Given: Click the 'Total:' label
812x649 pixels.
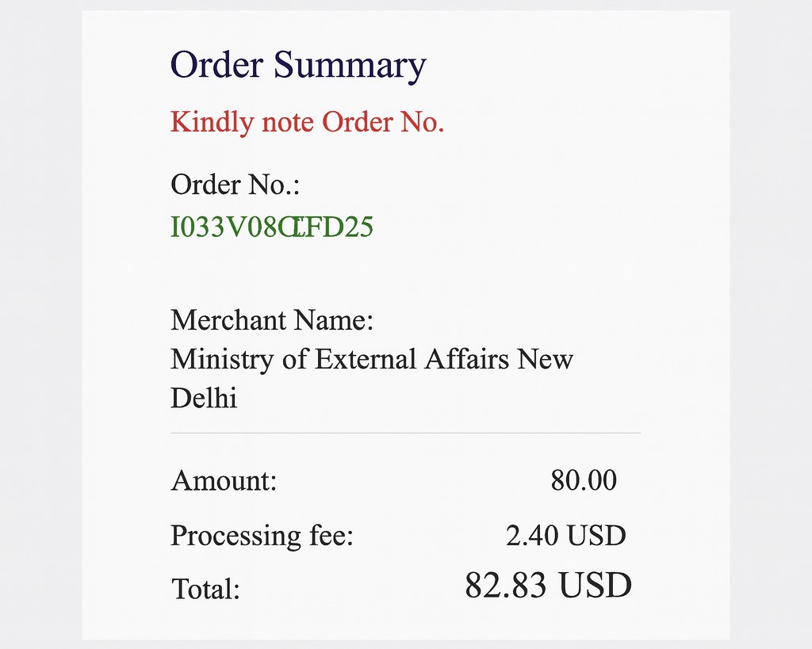Looking at the screenshot, I should (x=205, y=589).
